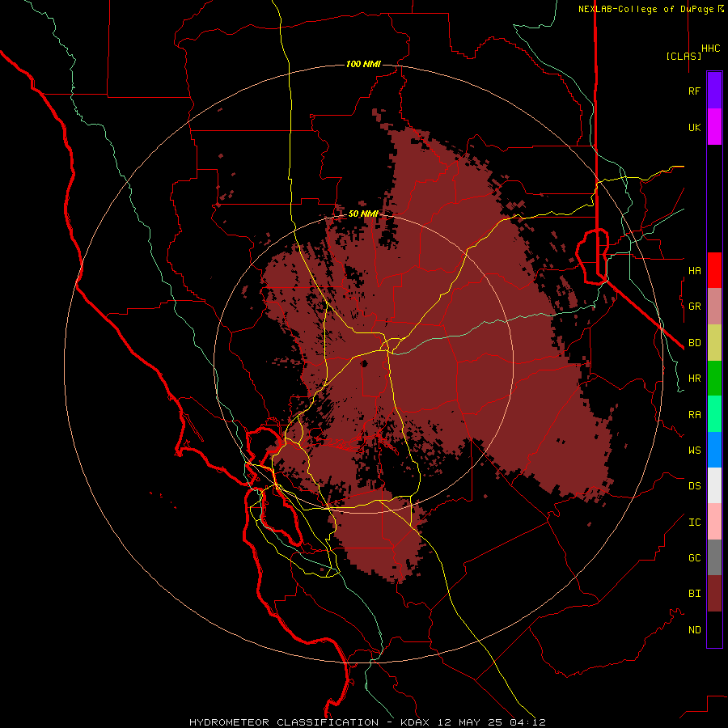The width and height of the screenshot is (728, 728).
Task: Click the 50 NMI range ring label
Action: click(363, 214)
